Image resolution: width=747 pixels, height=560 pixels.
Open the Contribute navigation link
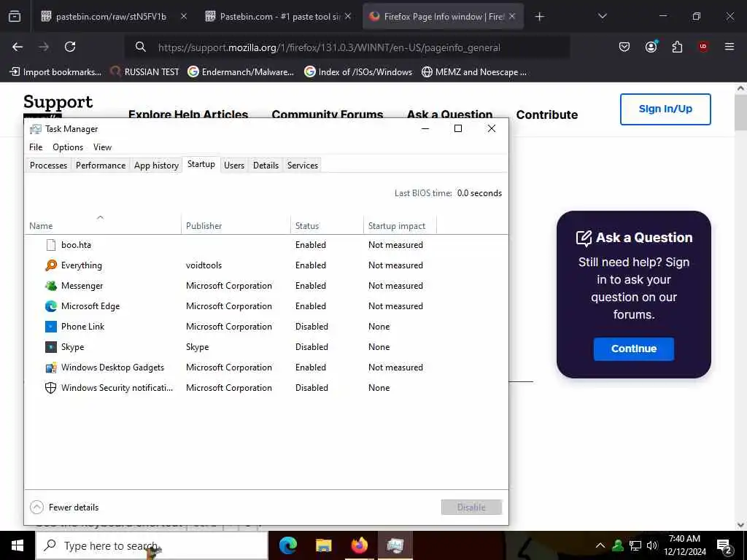[x=547, y=114]
